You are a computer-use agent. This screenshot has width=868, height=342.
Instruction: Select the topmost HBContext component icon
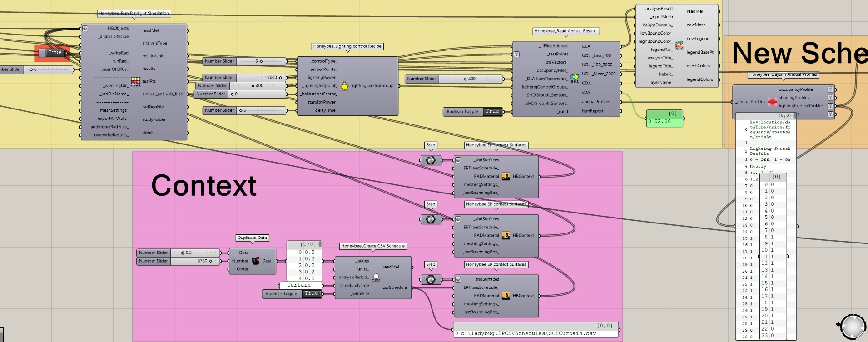pyautogui.click(x=506, y=176)
